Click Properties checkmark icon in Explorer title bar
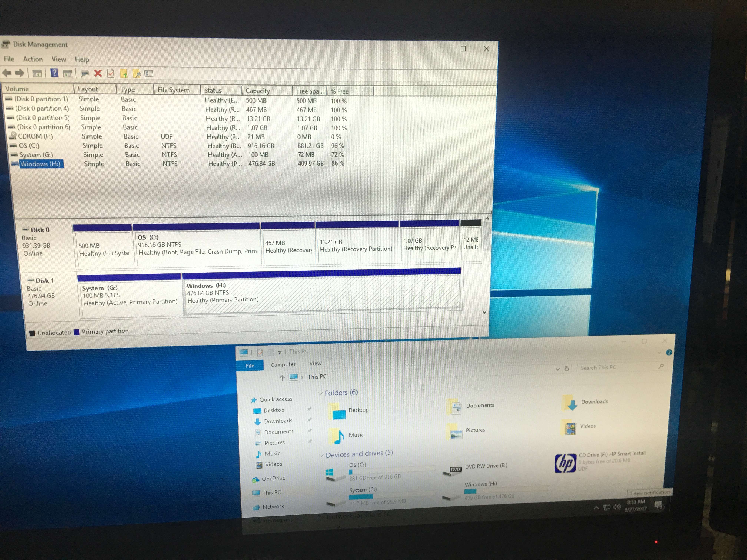 coord(260,353)
